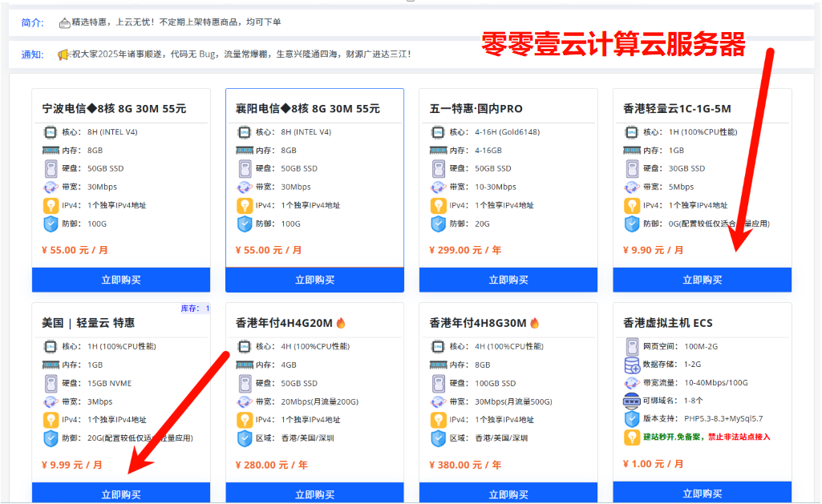Viewport: 822px width, 504px height.
Task: Click disk icon in 香港轻量云1C-1G-5M card
Action: 632,169
